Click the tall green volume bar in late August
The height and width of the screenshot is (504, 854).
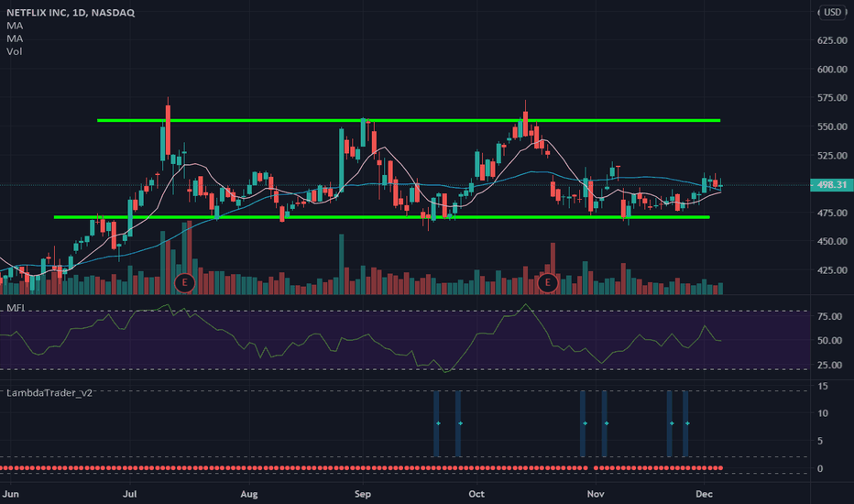pos(342,264)
